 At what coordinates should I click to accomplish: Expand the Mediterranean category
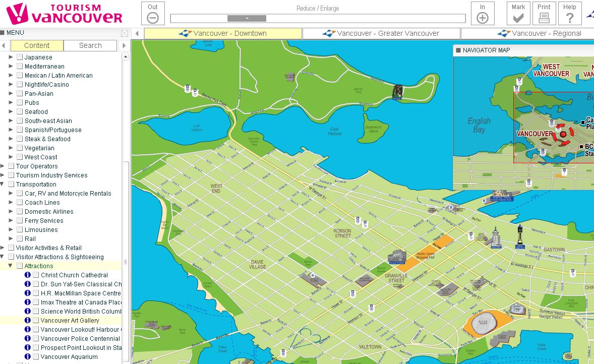click(11, 66)
